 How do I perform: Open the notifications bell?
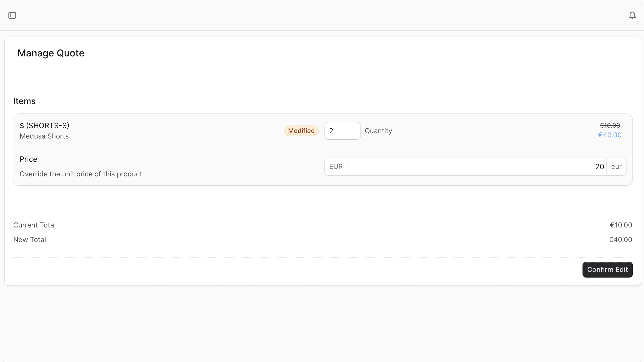pos(632,15)
